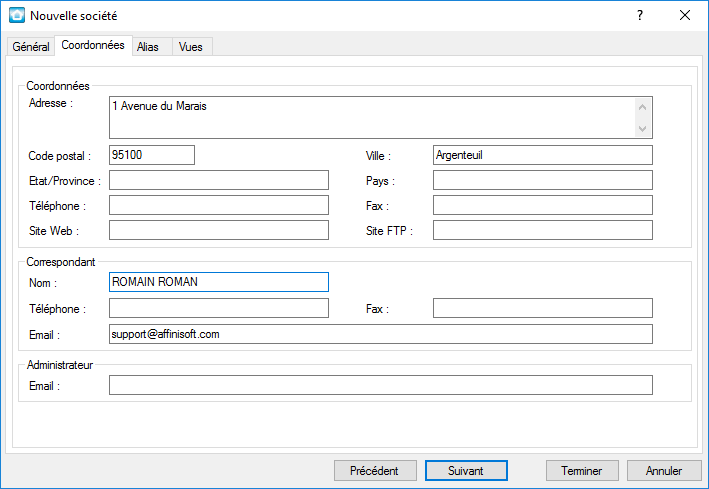
Task: Click the Site FTP label
Action: point(389,231)
